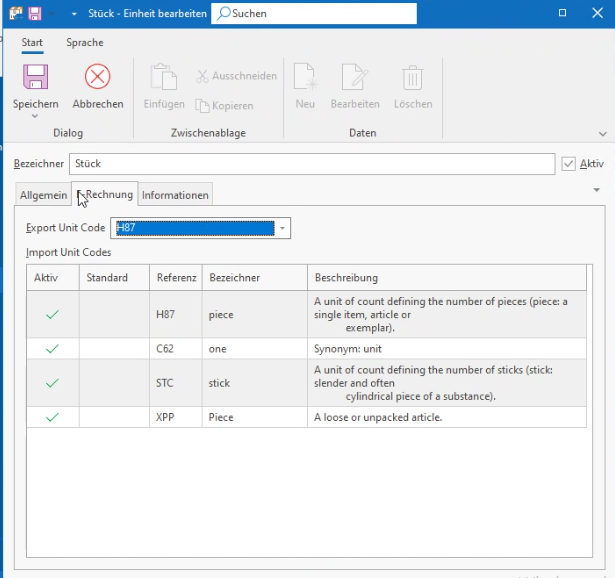Click the Neu new document icon
The width and height of the screenshot is (615, 578).
pyautogui.click(x=305, y=77)
